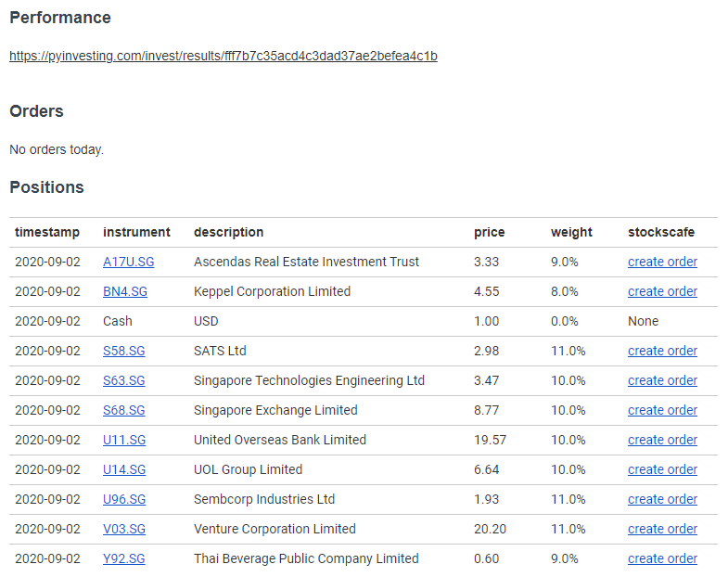Create order for United Overseas Bank Limited

662,440
